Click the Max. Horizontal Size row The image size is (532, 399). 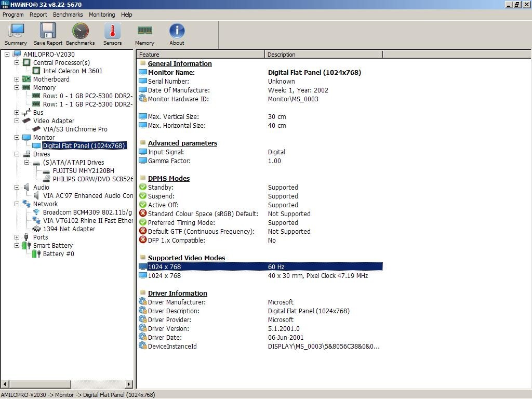pos(261,126)
